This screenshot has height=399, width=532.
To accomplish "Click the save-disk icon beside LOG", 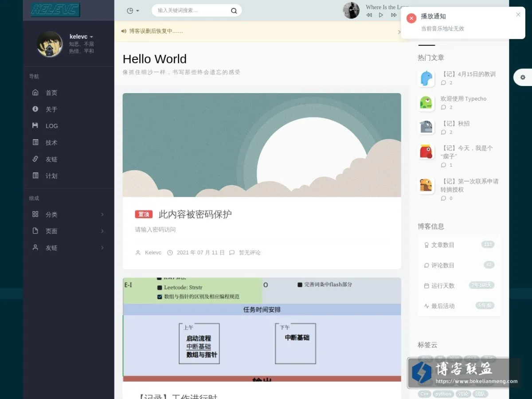I will tap(35, 125).
